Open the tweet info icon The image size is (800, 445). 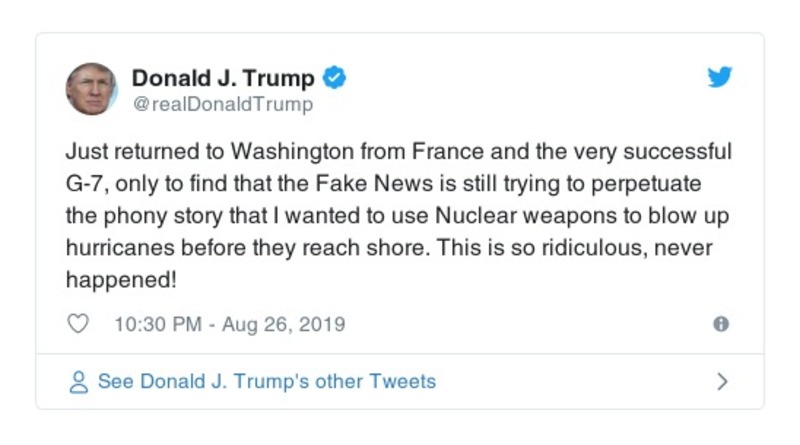pyautogui.click(x=720, y=324)
